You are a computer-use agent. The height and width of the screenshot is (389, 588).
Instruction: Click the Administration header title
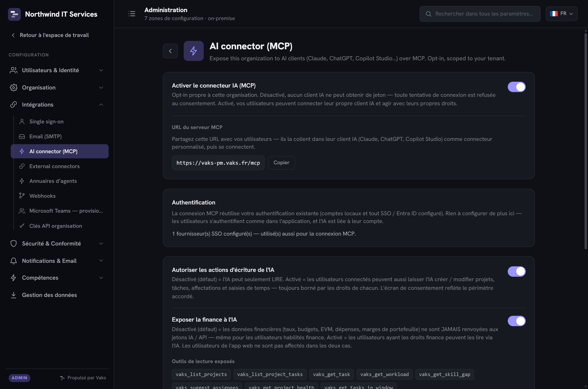click(x=166, y=10)
